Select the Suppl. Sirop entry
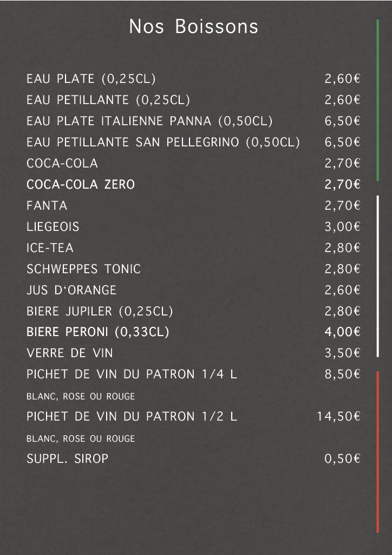 67,459
